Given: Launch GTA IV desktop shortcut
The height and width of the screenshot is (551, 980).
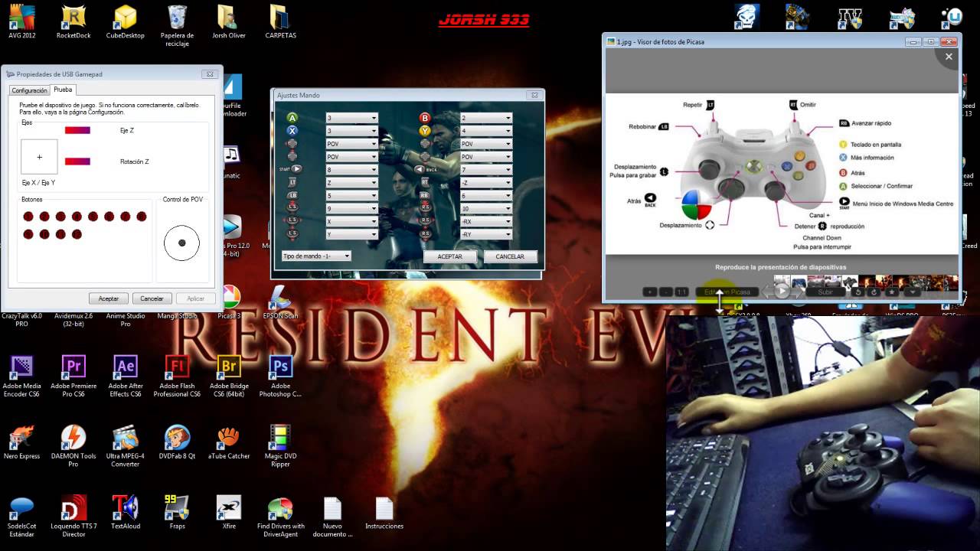Looking at the screenshot, I should click(850, 17).
